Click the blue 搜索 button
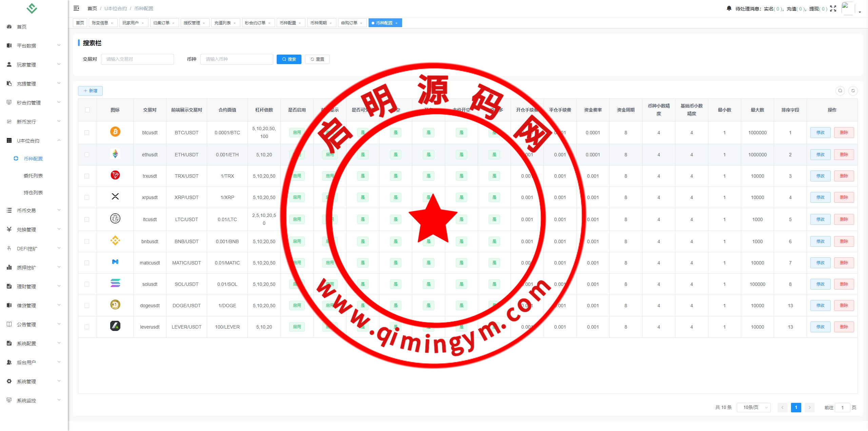868x431 pixels. (x=289, y=59)
